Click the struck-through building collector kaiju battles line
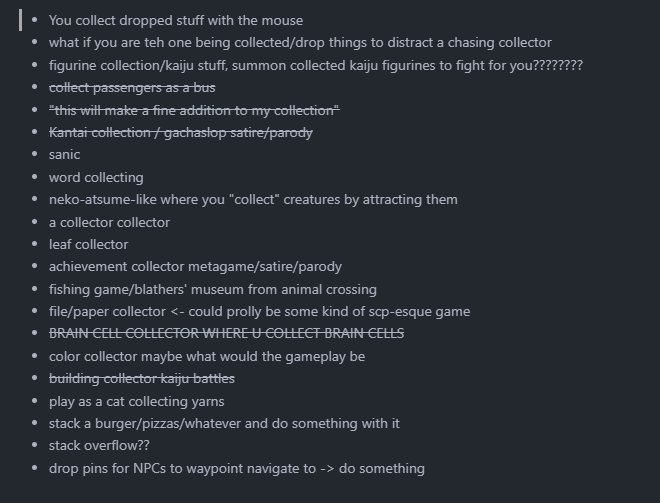 pyautogui.click(x=141, y=378)
